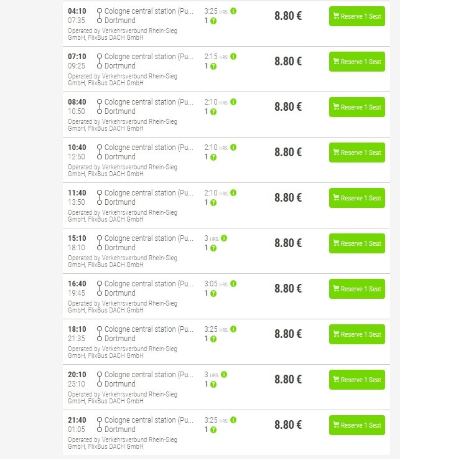
Task: Open duration info icon for 08:40 departure
Action: point(234,102)
